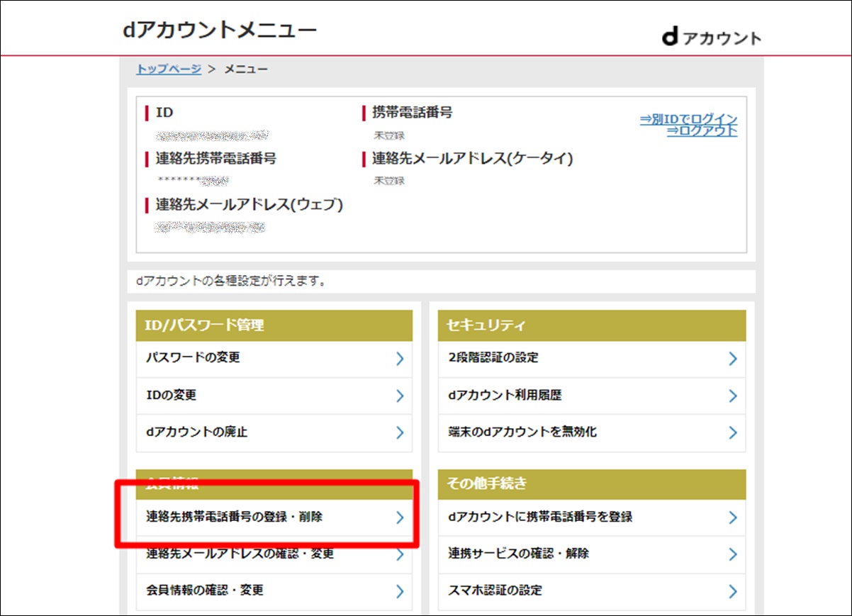
Task: Select 連携サービスの確認・解除
Action: click(x=592, y=554)
